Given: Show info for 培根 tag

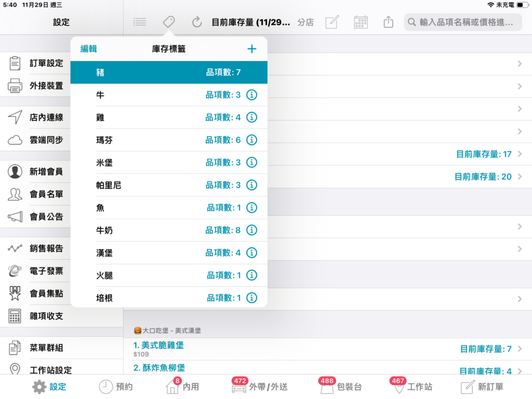Looking at the screenshot, I should tap(251, 298).
